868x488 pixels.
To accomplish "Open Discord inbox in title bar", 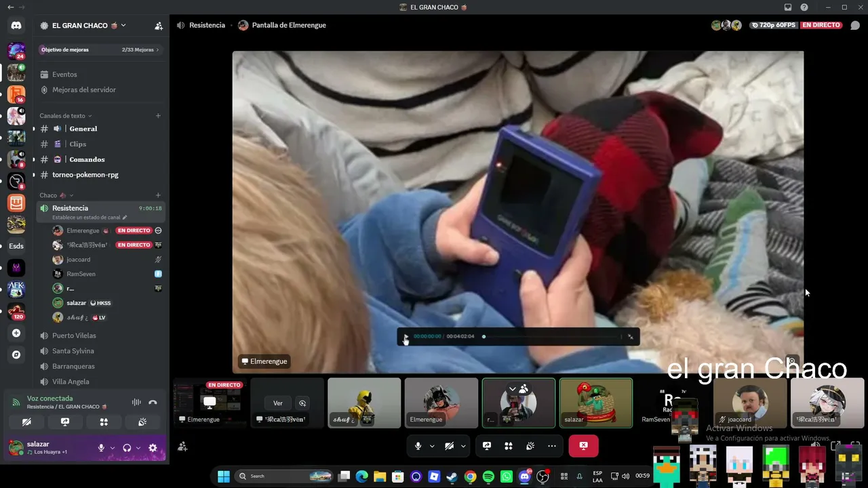I will pos(788,7).
